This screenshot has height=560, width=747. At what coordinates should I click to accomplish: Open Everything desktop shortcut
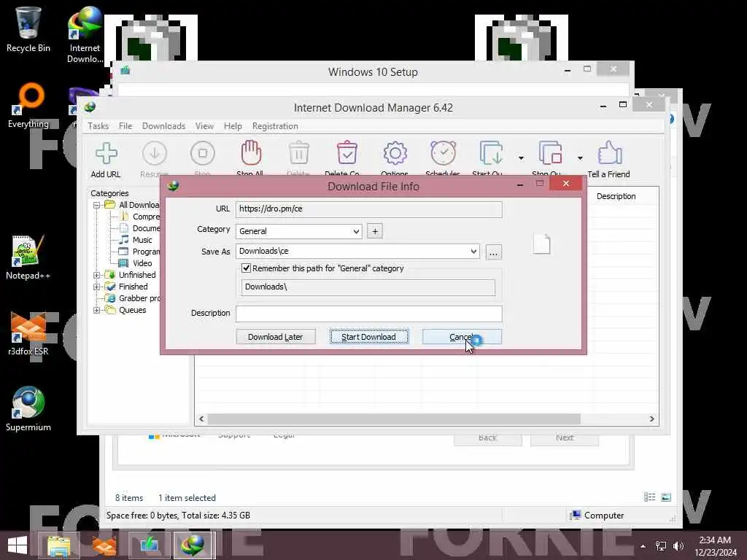(28, 106)
